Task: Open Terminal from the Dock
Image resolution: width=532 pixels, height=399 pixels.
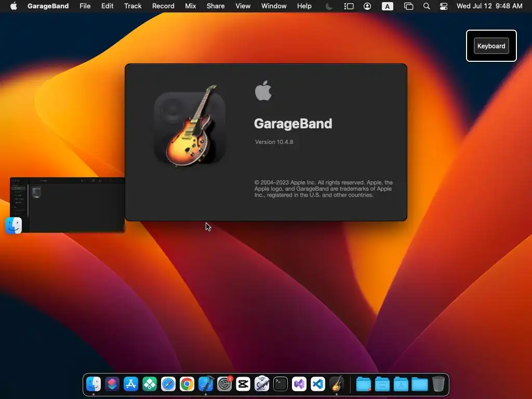Action: 280,384
